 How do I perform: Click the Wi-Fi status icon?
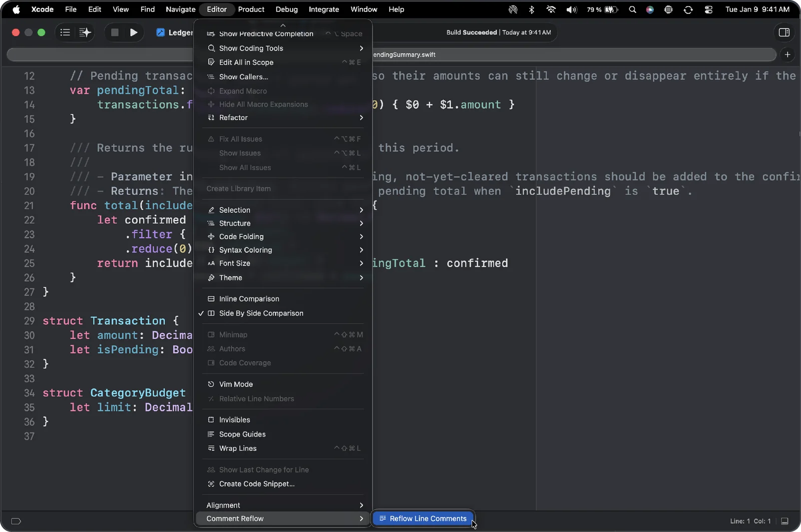pyautogui.click(x=551, y=9)
